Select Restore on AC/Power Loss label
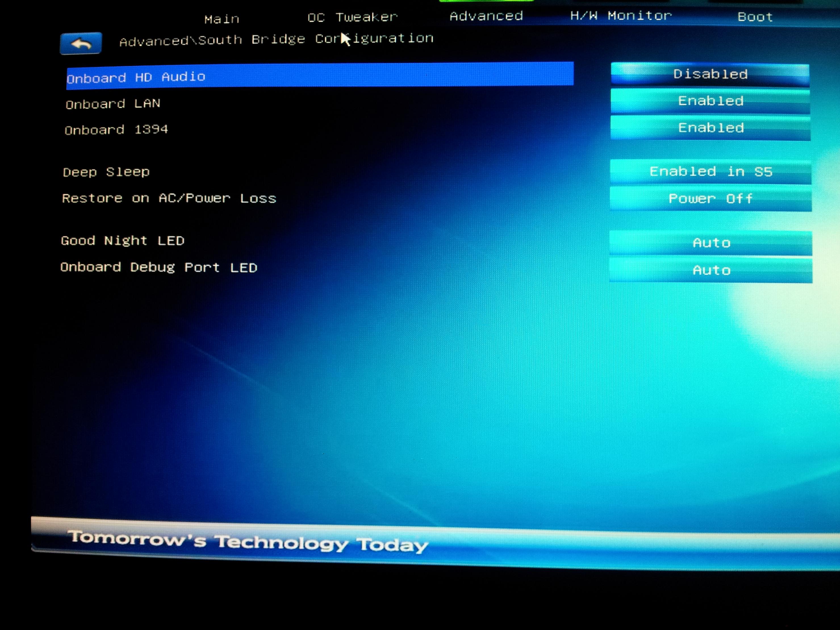The height and width of the screenshot is (630, 840). point(169,198)
